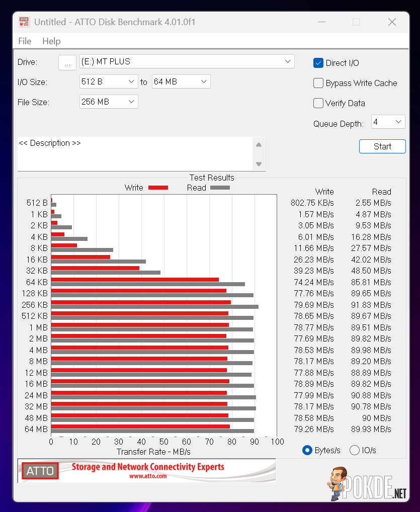Click the 79.26 MB/s write value
Screen dimensions: 420x512
coord(314,430)
